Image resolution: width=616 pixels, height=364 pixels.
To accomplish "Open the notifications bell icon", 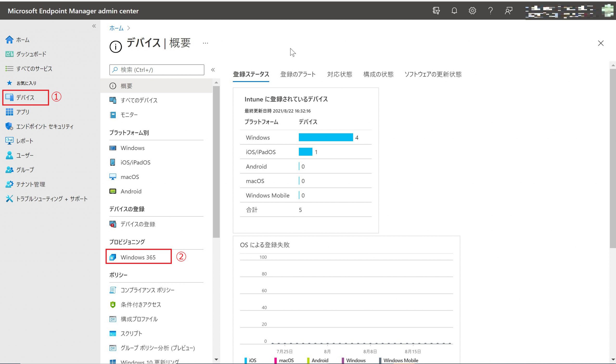I will (x=454, y=11).
